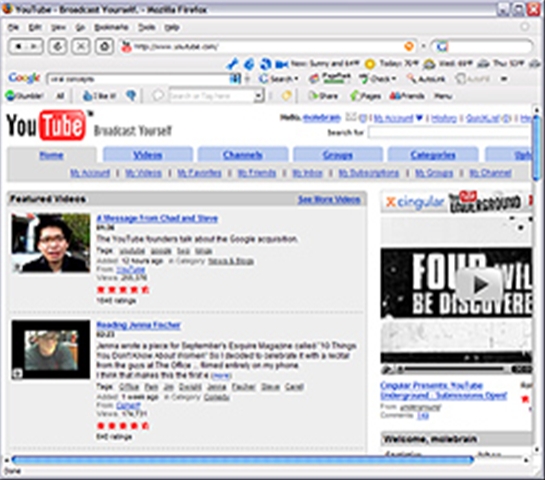Click the wrench icon in weather toolbar

(x=232, y=64)
